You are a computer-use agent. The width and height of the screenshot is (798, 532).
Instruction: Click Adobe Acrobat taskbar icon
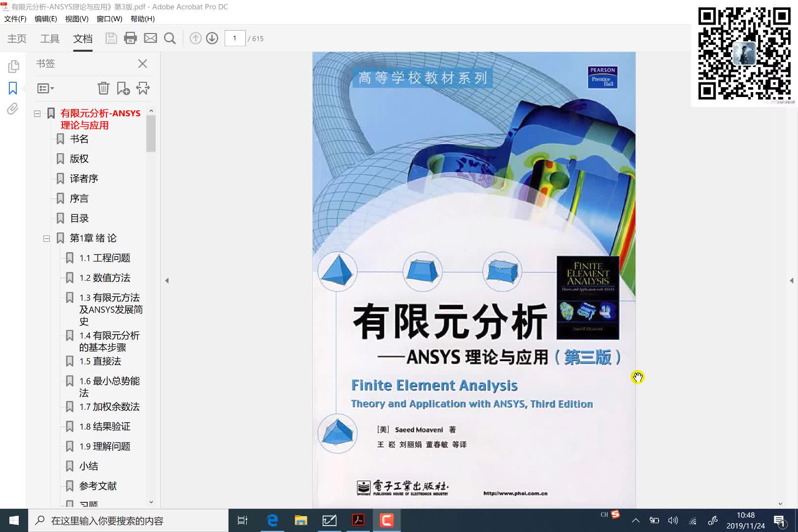coord(358,521)
